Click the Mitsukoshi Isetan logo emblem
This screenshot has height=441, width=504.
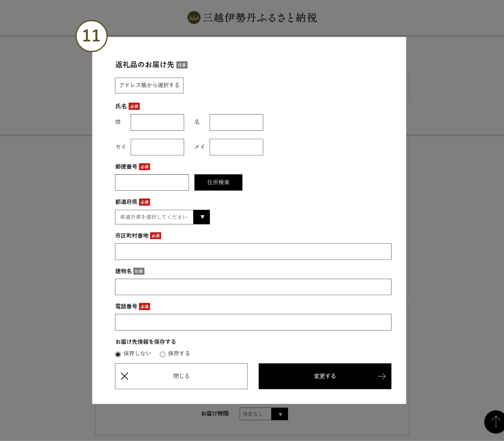coord(194,18)
